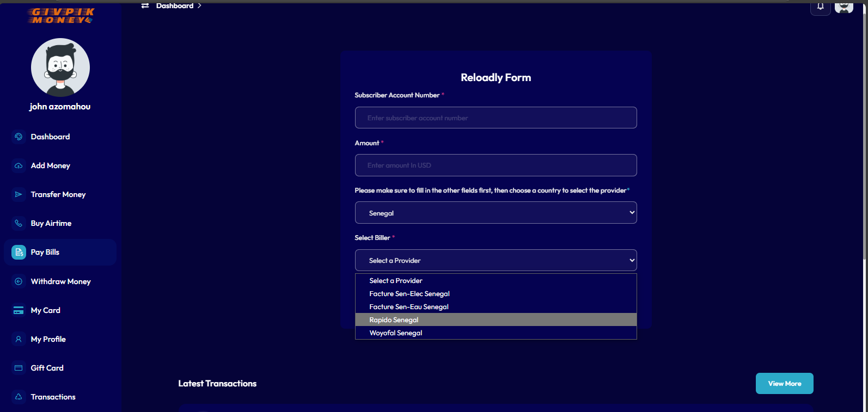Image resolution: width=868 pixels, height=412 pixels.
Task: Click the Withdraw Money icon
Action: 19,281
